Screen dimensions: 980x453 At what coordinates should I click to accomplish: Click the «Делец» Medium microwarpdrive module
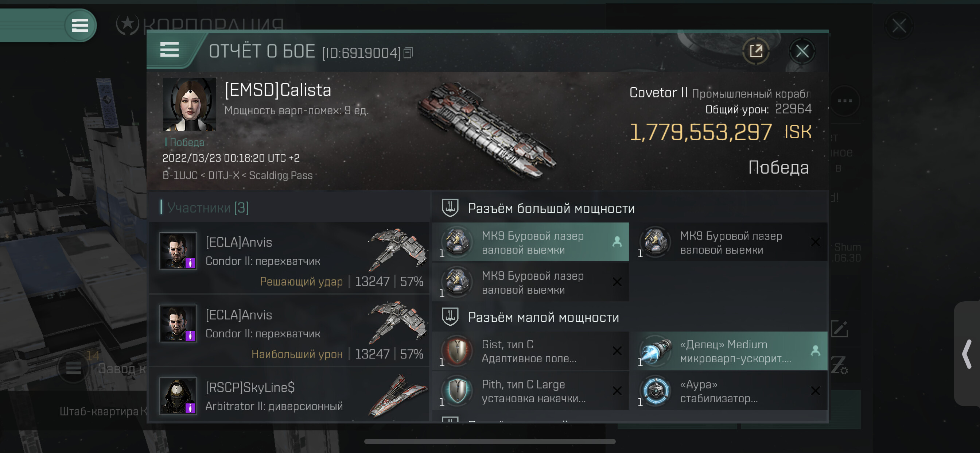pos(728,351)
